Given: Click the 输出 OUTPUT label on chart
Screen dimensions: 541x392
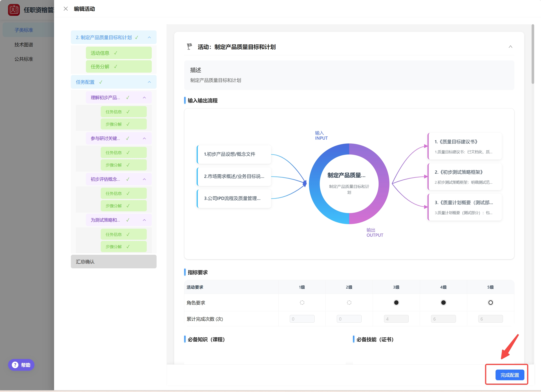Looking at the screenshot, I should point(374,233).
